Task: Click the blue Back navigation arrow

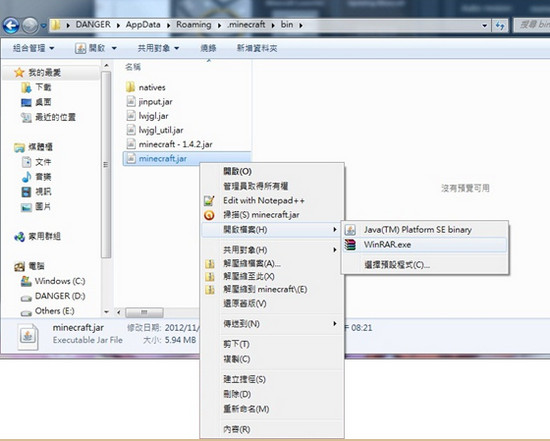Action: [x=11, y=26]
